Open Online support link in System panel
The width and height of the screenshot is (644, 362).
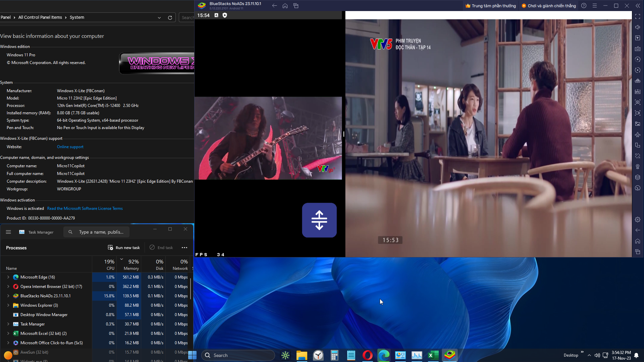coord(70,147)
